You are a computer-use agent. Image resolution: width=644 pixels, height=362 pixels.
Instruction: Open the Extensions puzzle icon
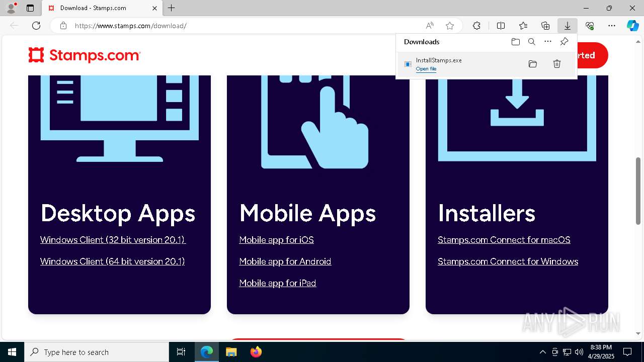[476, 26]
